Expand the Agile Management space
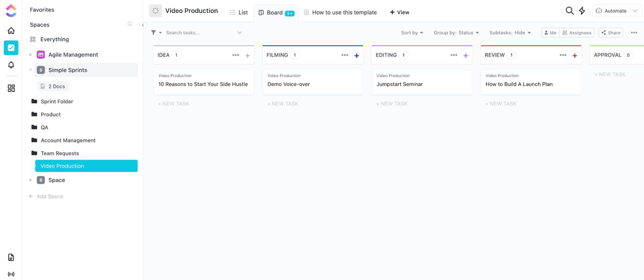The image size is (644, 280). [31, 55]
